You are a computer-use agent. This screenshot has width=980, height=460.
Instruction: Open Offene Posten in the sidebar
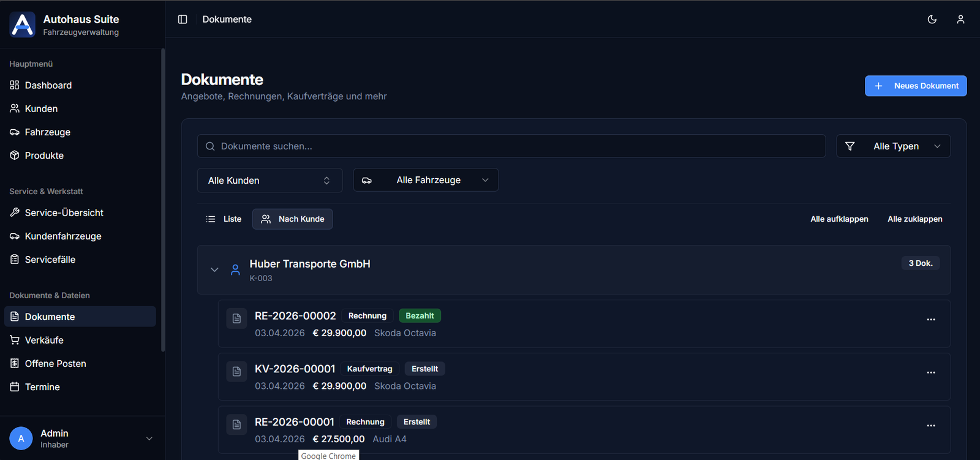tap(55, 364)
